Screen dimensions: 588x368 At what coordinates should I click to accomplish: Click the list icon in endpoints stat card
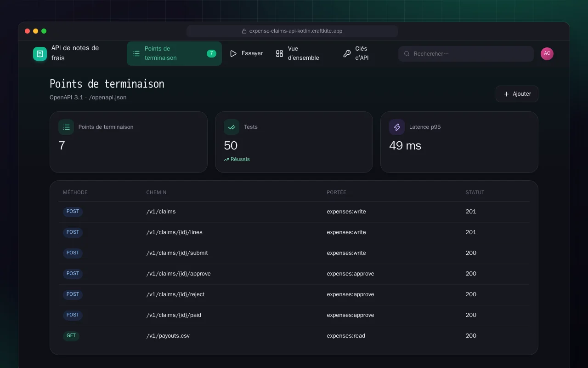tap(66, 127)
